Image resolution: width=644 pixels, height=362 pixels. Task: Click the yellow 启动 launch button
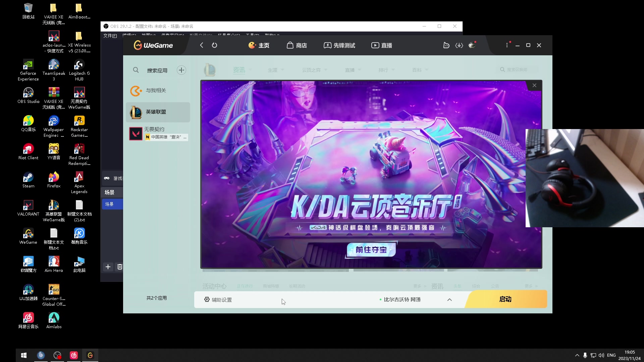tap(506, 299)
